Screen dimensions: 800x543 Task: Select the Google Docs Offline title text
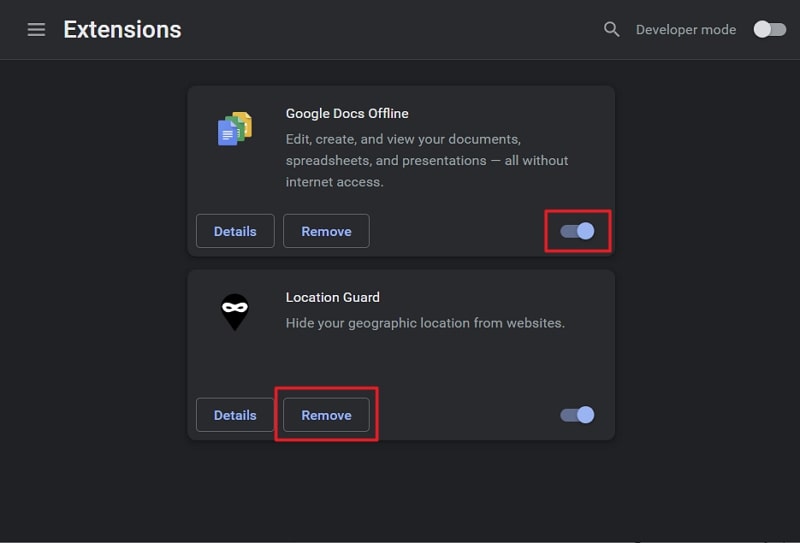tap(347, 113)
